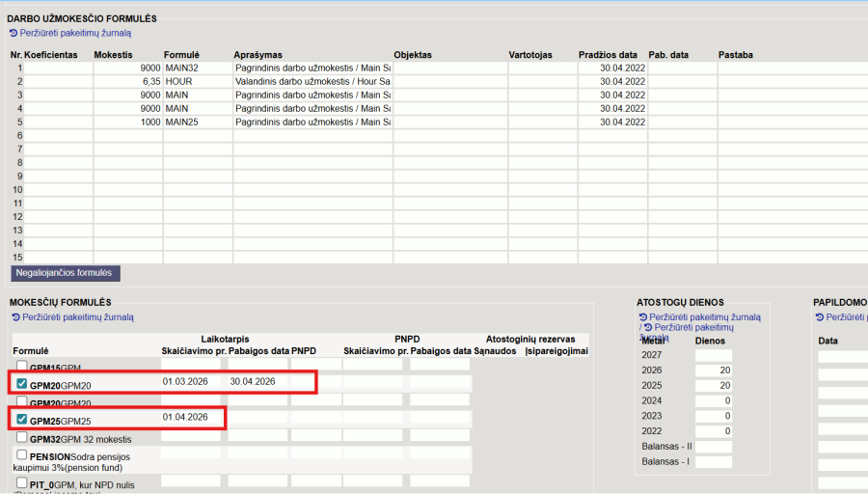Click change log icon under Mokesčių formulės
The image size is (868, 494).
coord(15,316)
